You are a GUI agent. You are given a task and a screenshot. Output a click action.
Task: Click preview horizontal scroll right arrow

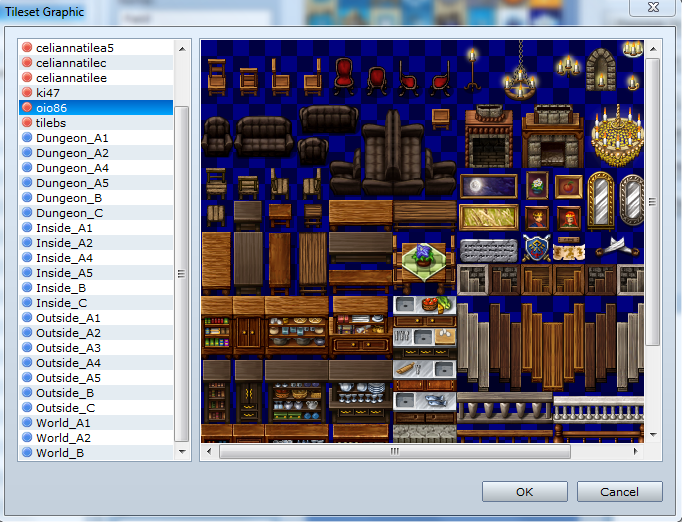pos(636,451)
